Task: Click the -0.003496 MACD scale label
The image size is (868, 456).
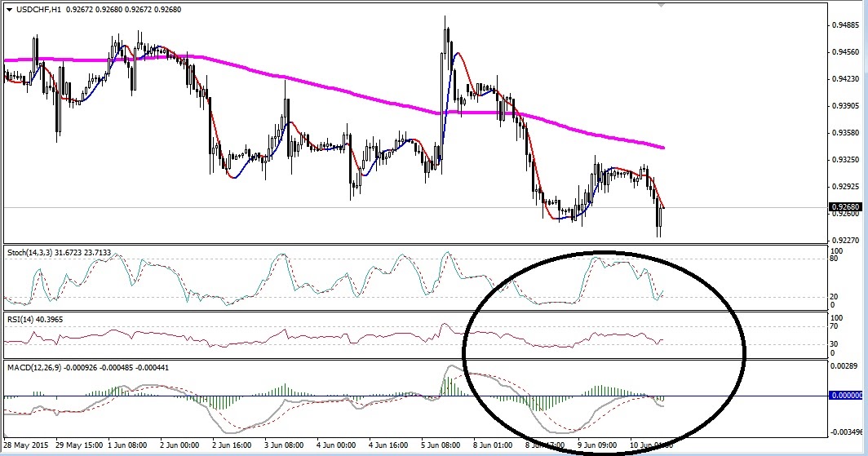Action: pos(846,432)
